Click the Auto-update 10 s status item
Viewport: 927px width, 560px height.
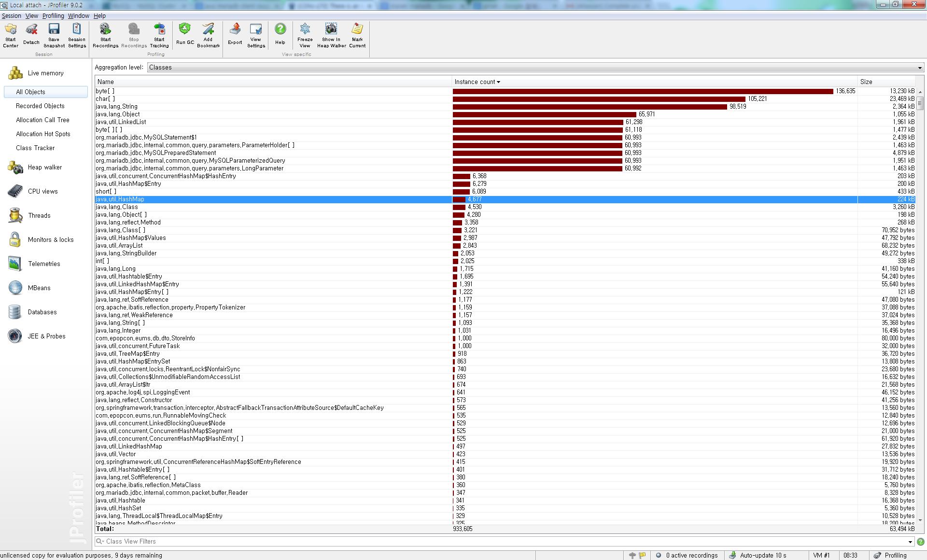pos(763,555)
